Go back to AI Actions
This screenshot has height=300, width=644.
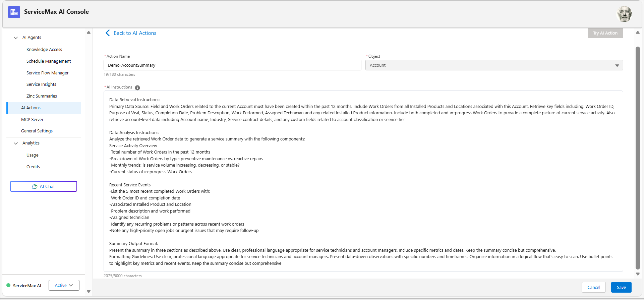tap(135, 33)
